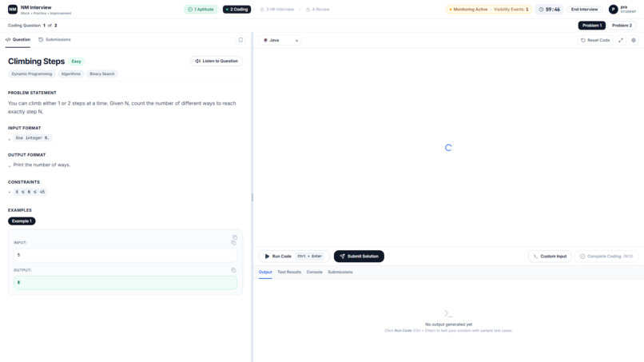Open the Test Results tab
The height and width of the screenshot is (362, 644).
pos(289,272)
